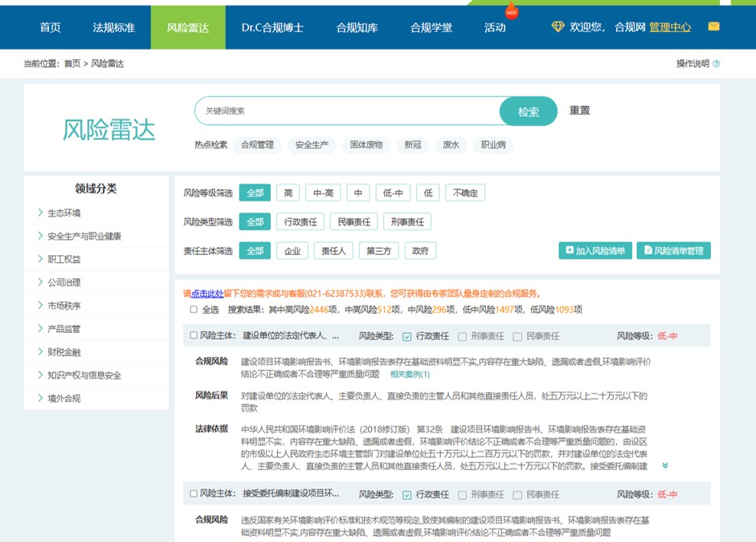Viewport: 756px width, 542px height.
Task: Tick the 全选 select-all checkbox
Action: [194, 309]
